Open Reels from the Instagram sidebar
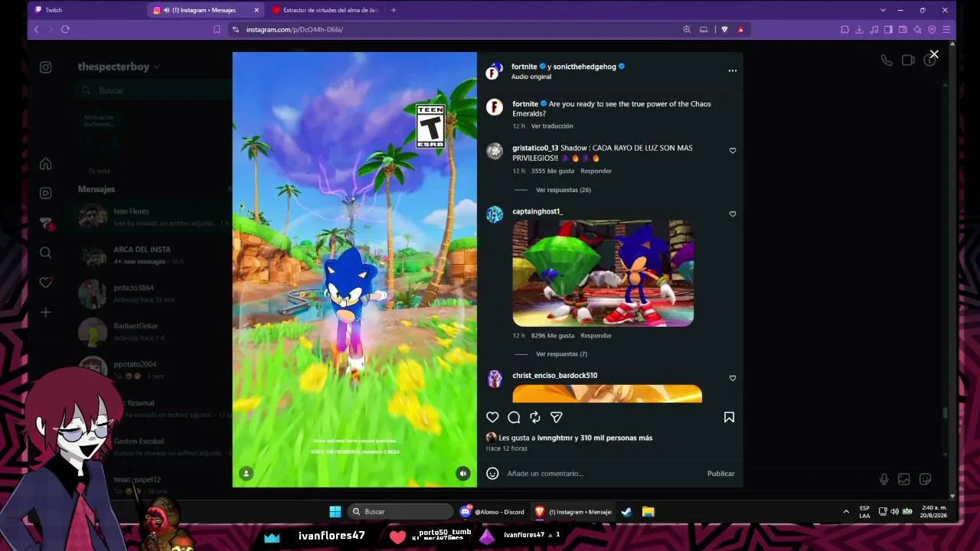Image resolution: width=980 pixels, height=551 pixels. tap(46, 194)
